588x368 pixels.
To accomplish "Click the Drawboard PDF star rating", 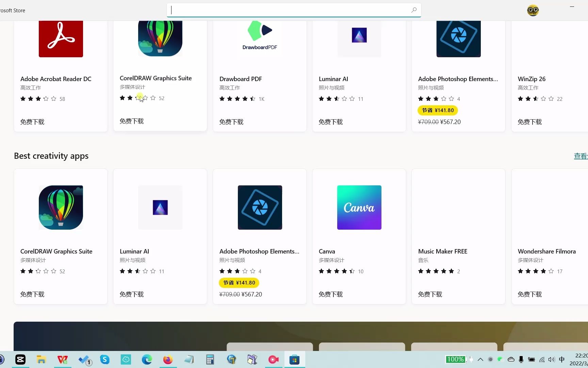I will pyautogui.click(x=238, y=99).
